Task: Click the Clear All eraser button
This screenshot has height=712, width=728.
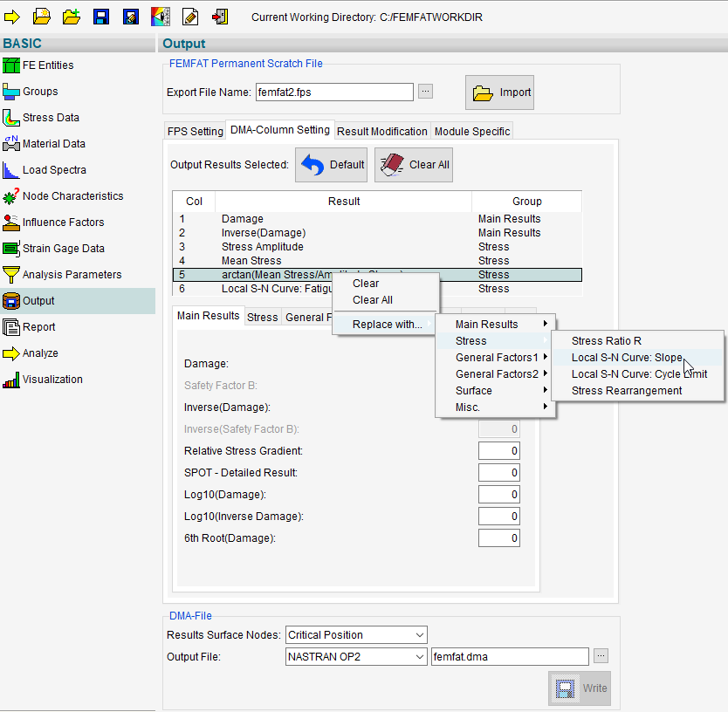Action: coord(414,165)
